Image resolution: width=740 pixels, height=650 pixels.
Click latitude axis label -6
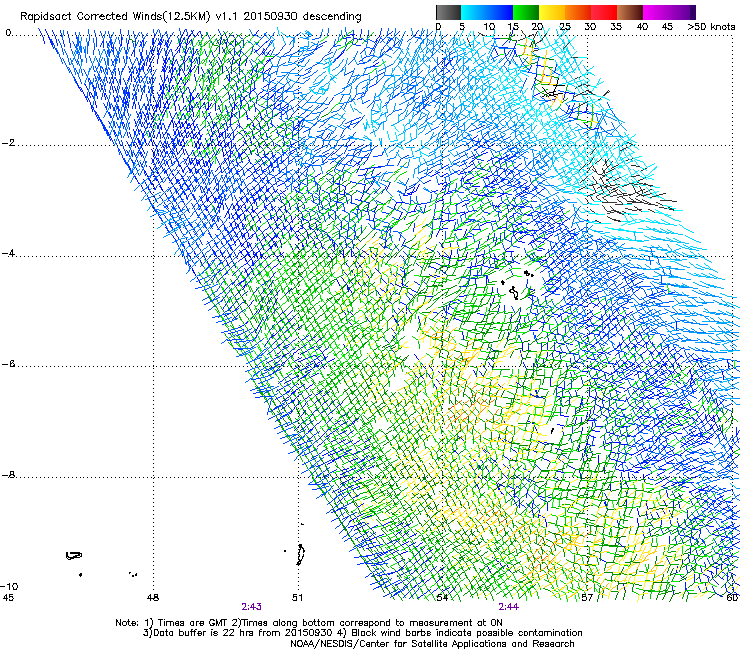point(8,364)
